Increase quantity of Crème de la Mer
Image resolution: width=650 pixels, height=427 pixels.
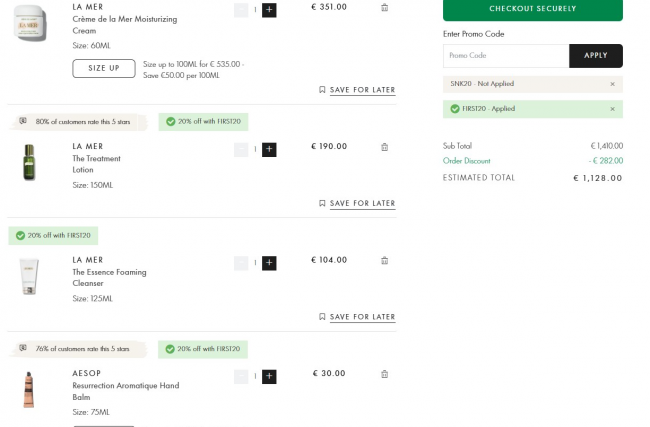click(269, 9)
